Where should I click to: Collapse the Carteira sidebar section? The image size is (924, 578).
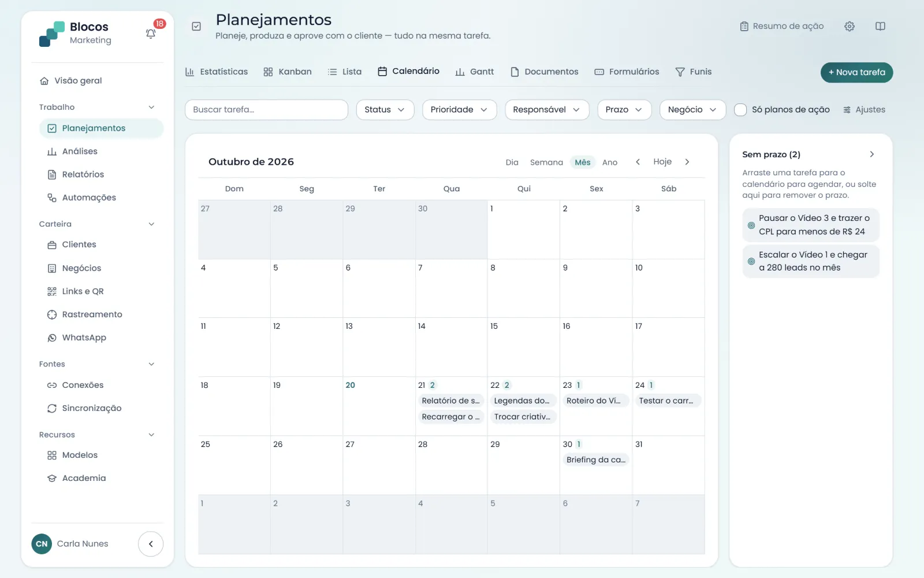tap(151, 224)
